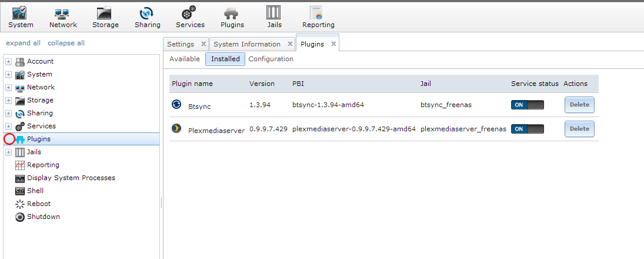
Task: Select the Installed plugins subtab
Action: click(x=225, y=59)
